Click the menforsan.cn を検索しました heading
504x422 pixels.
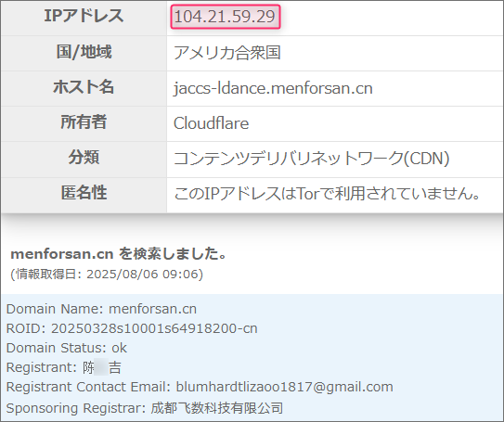coord(119,254)
